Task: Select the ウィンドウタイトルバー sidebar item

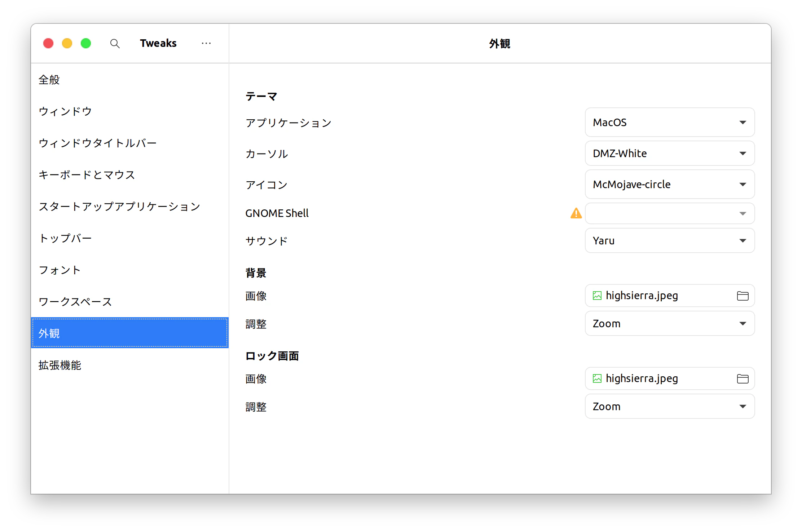Action: pyautogui.click(x=130, y=143)
